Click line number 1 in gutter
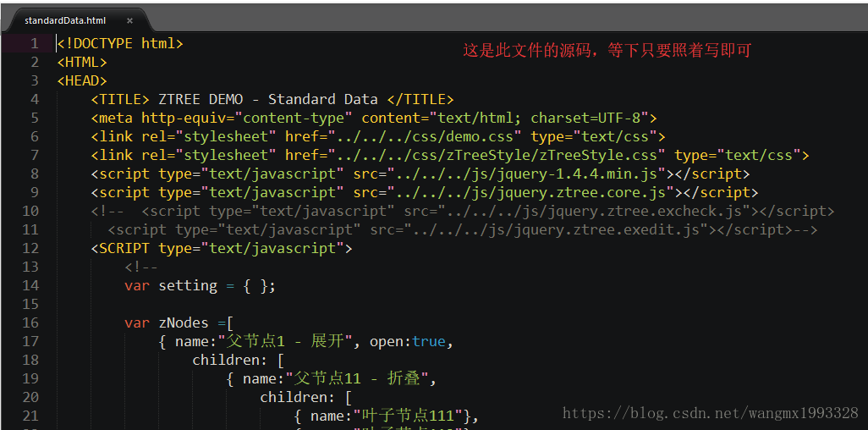The width and height of the screenshot is (868, 430). coord(35,43)
